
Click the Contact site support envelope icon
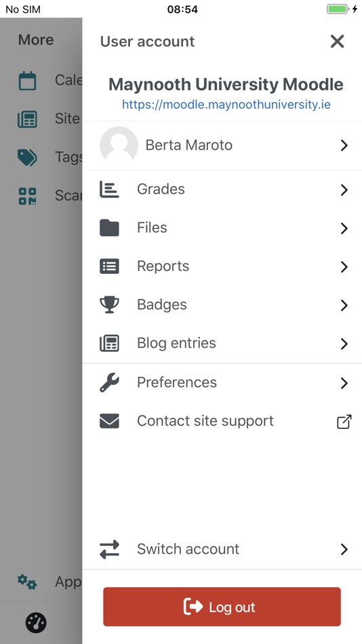click(109, 421)
